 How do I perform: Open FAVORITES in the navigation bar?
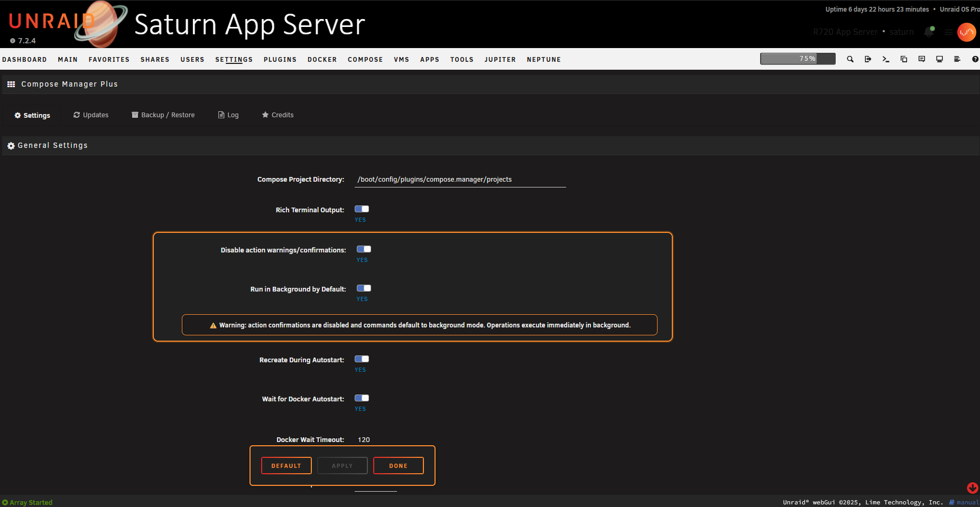109,60
